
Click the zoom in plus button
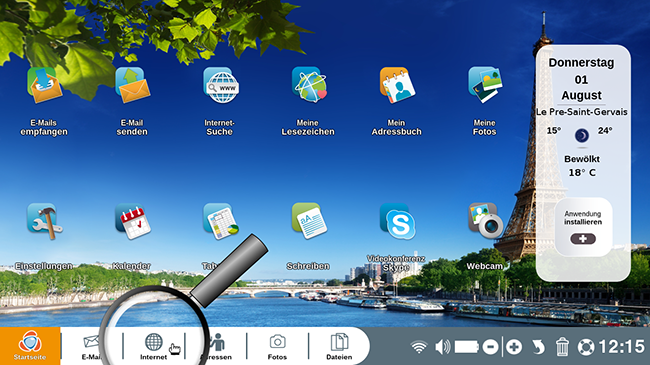point(514,347)
